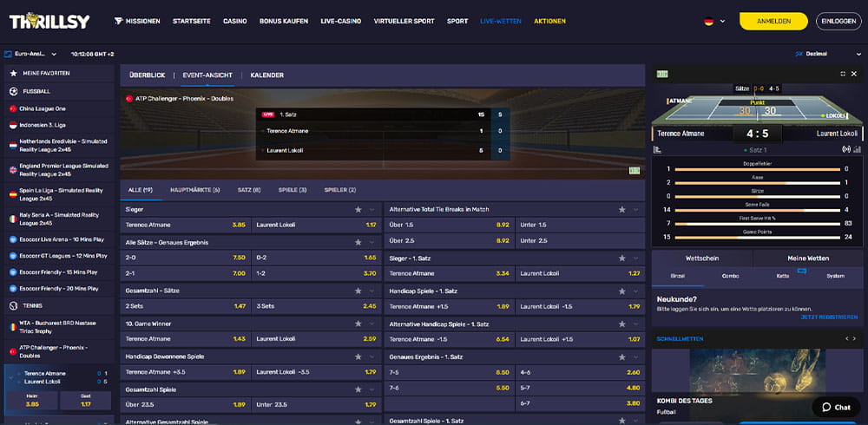Favorite the Gesamtzahl Sätze market
Screen dimensions: 868x425
click(x=358, y=291)
